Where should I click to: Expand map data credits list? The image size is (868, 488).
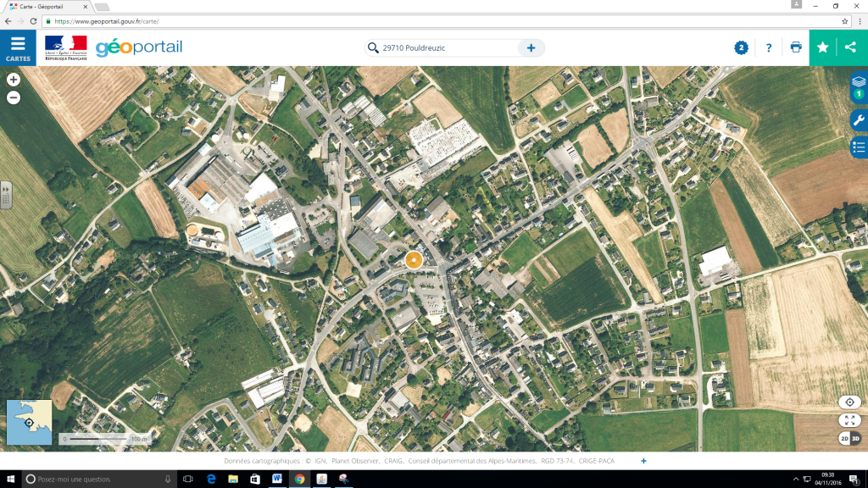coord(643,461)
